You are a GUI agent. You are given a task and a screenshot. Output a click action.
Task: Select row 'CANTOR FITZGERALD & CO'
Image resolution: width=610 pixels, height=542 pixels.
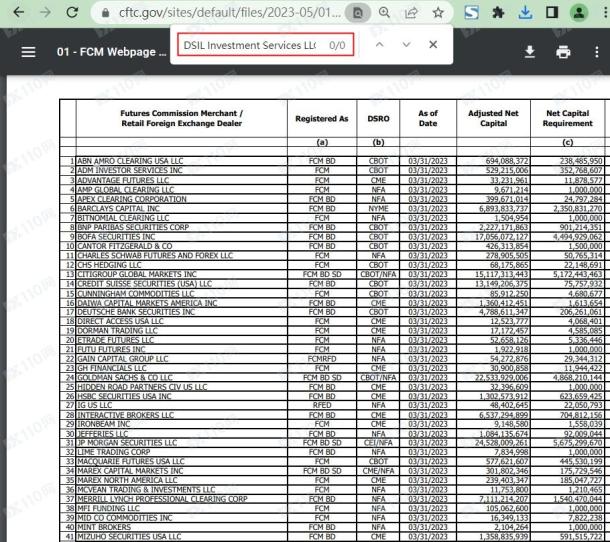(332, 246)
